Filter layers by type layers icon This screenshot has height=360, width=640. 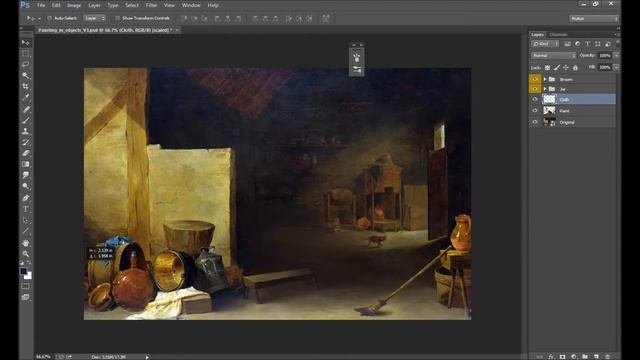588,44
